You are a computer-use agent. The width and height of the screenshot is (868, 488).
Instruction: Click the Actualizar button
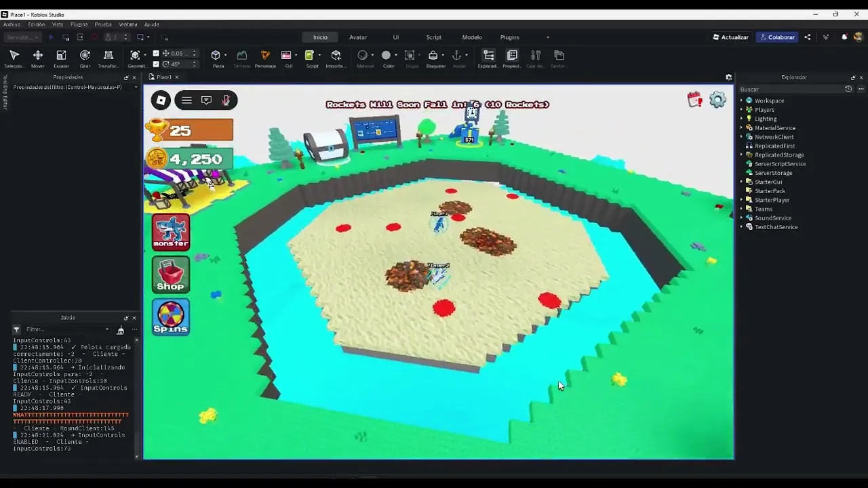731,37
